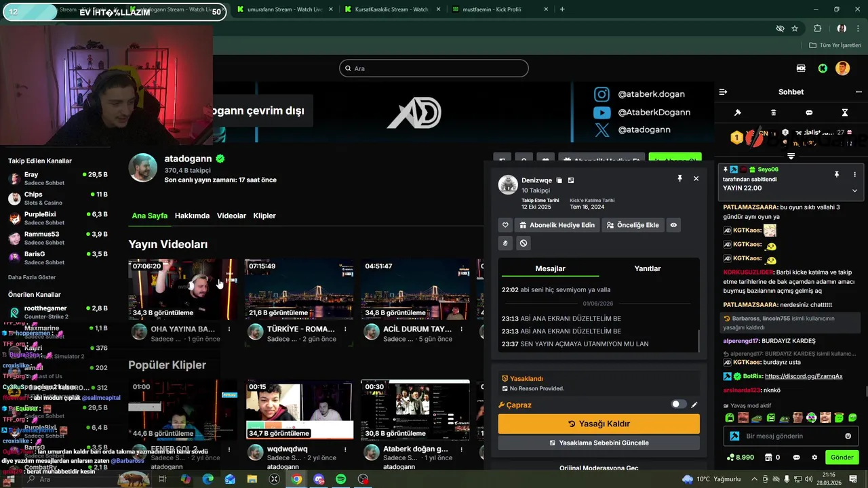Open new browser tab plus button

[562, 9]
